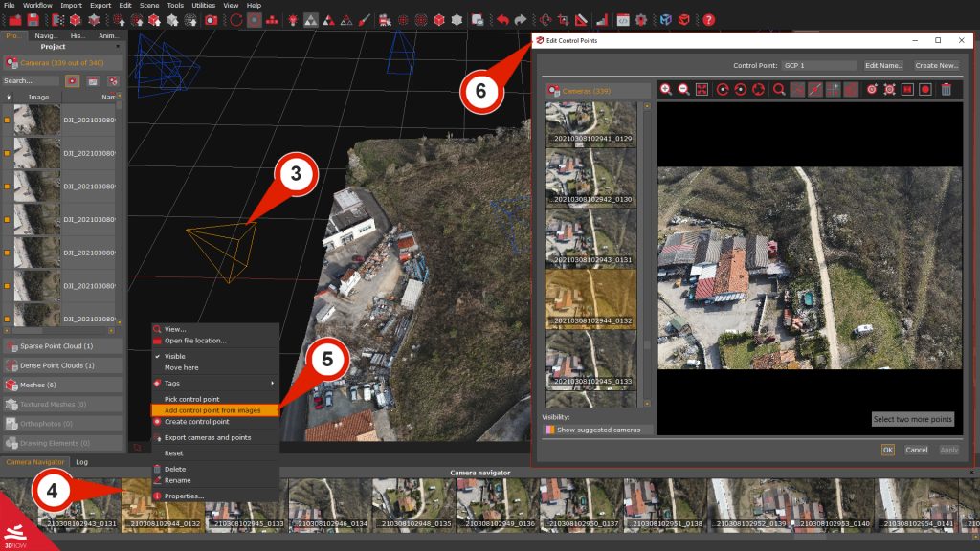
Task: Click the light bulb icon in main toolbar
Action: click(292, 20)
